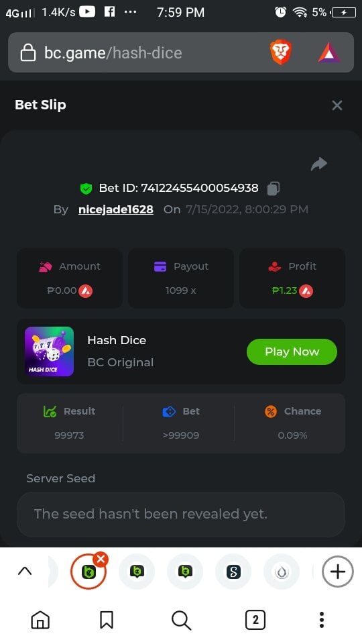Close the Bet Slip panel

click(337, 105)
